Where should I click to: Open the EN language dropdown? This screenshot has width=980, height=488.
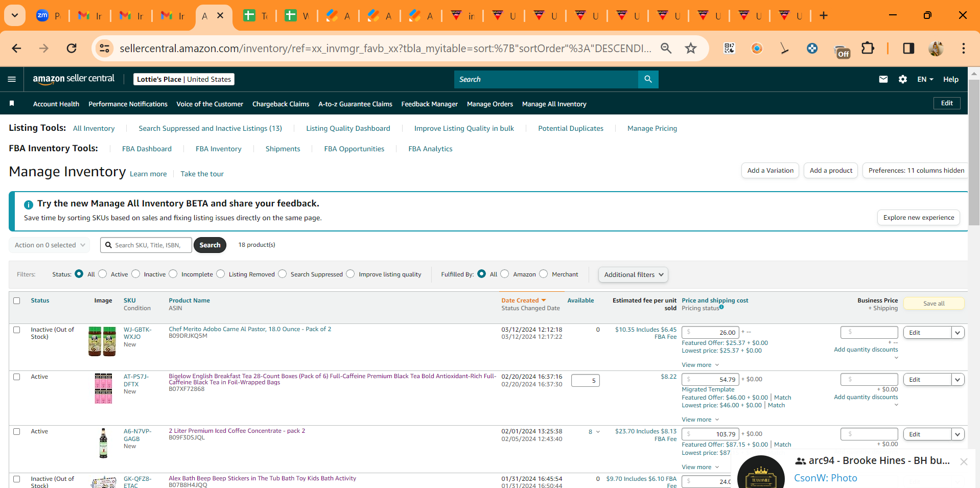pos(925,79)
